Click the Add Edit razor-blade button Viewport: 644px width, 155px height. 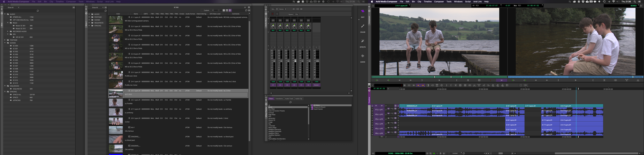(470, 85)
